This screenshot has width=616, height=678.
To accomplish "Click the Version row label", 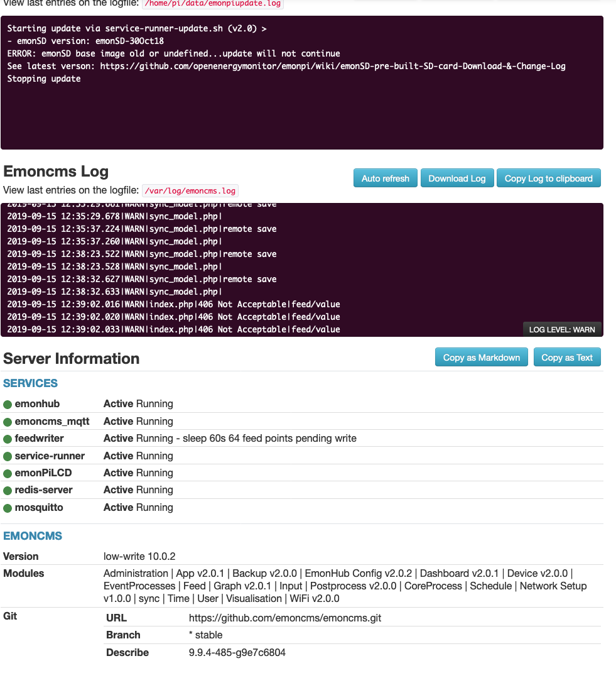I will click(x=21, y=556).
